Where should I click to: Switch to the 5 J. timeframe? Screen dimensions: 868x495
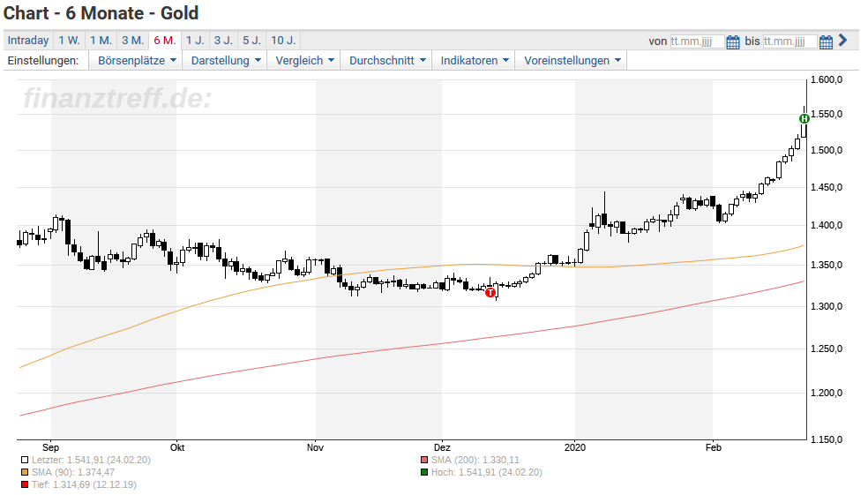click(x=251, y=41)
